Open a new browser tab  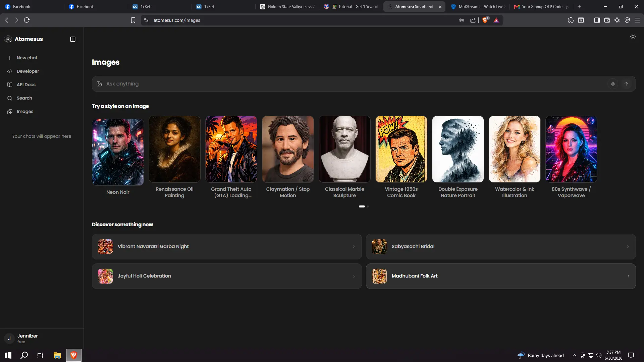click(x=579, y=7)
